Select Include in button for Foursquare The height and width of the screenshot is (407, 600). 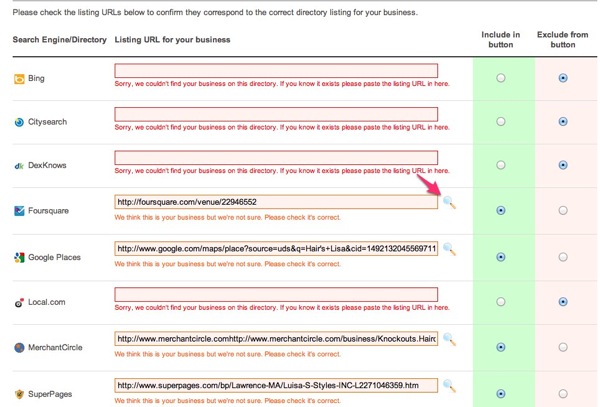point(501,210)
